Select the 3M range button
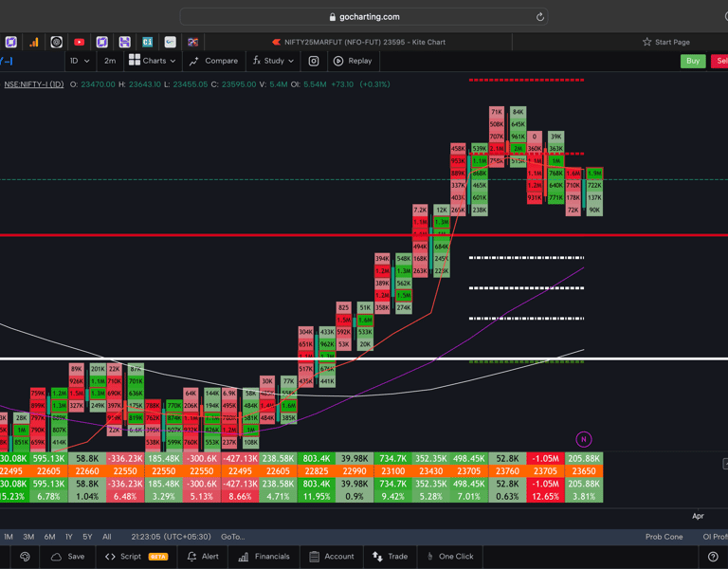Image resolution: width=728 pixels, height=569 pixels. (28, 537)
